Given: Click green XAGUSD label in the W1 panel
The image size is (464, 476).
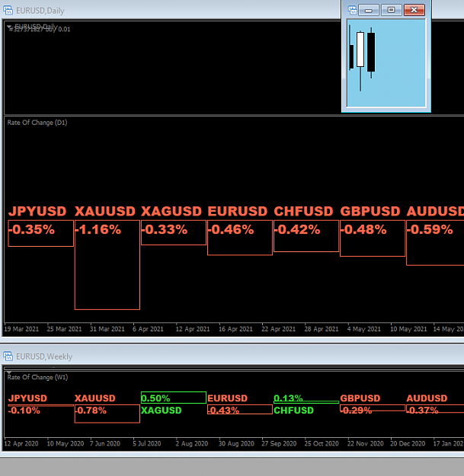Looking at the screenshot, I should click(x=162, y=411).
